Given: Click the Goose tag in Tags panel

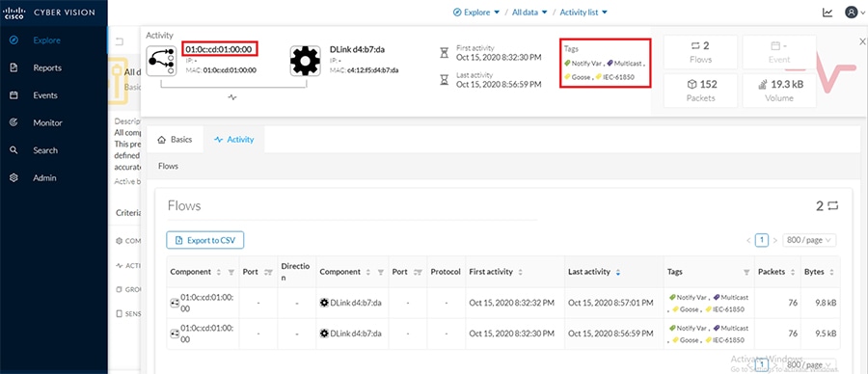Looking at the screenshot, I should (x=577, y=77).
